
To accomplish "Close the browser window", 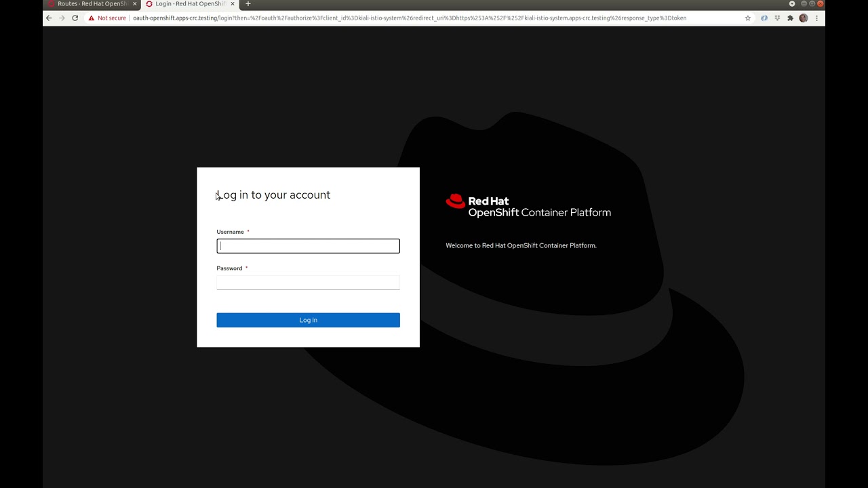I will 820,4.
